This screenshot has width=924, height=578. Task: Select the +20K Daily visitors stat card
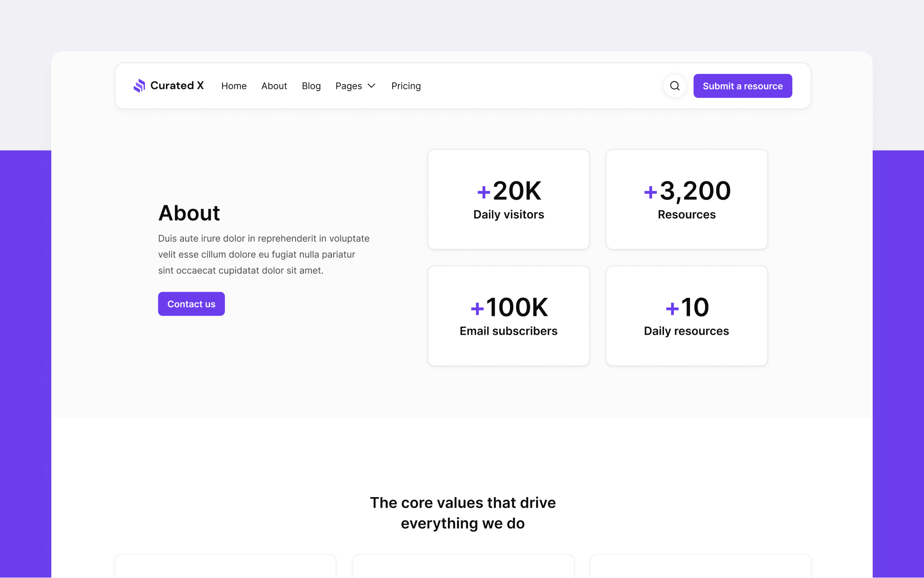(x=508, y=199)
